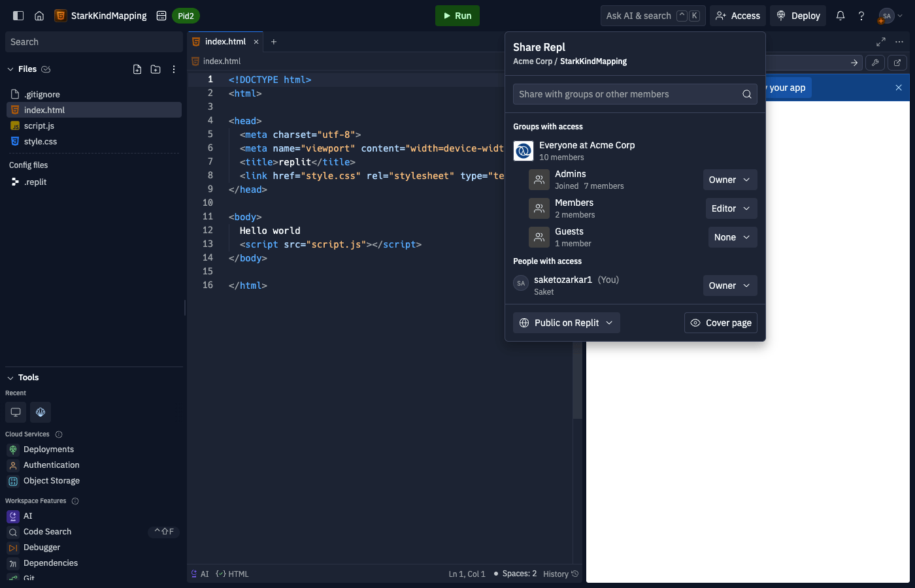This screenshot has width=915, height=588.
Task: Click the editor vertical scrollbar
Action: (x=577, y=379)
